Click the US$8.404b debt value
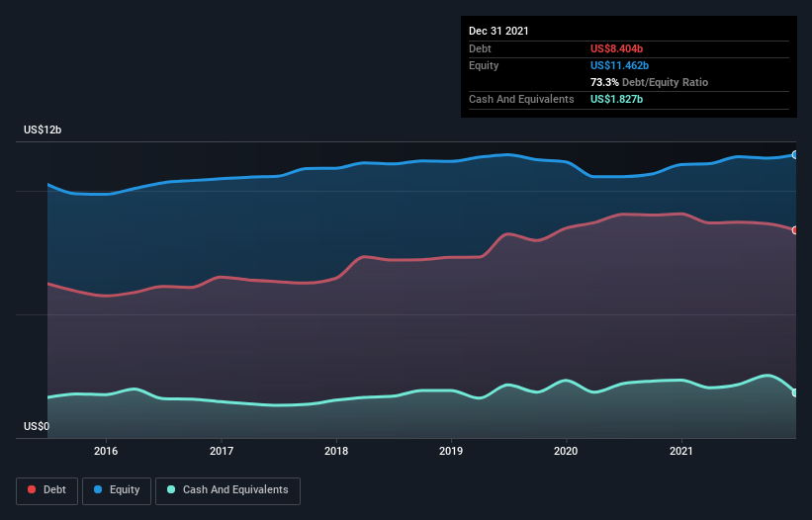This screenshot has height=520, width=812. tap(616, 48)
